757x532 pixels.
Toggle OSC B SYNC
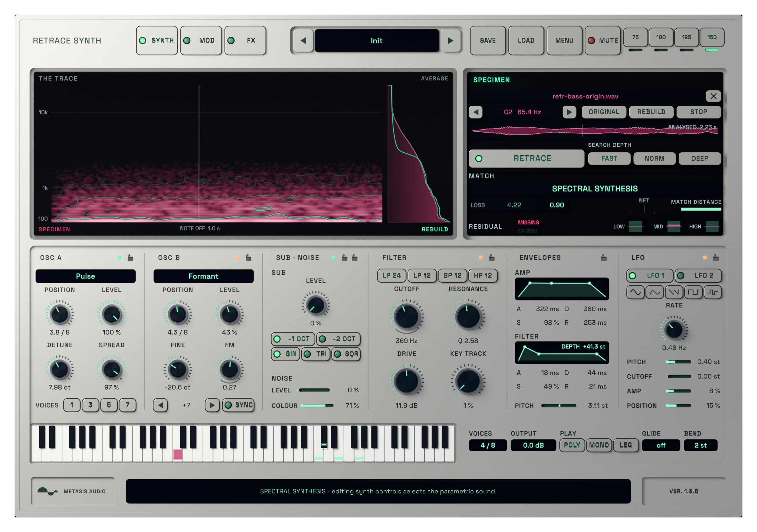tap(239, 405)
